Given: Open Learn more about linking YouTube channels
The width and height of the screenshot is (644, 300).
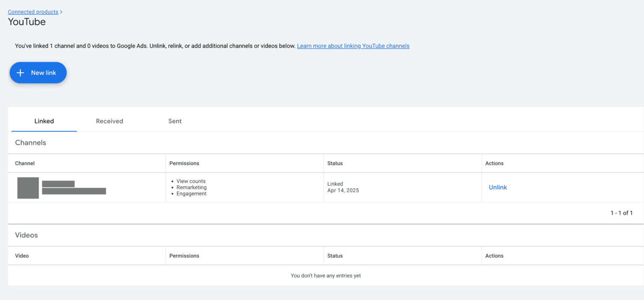Looking at the screenshot, I should [x=353, y=46].
